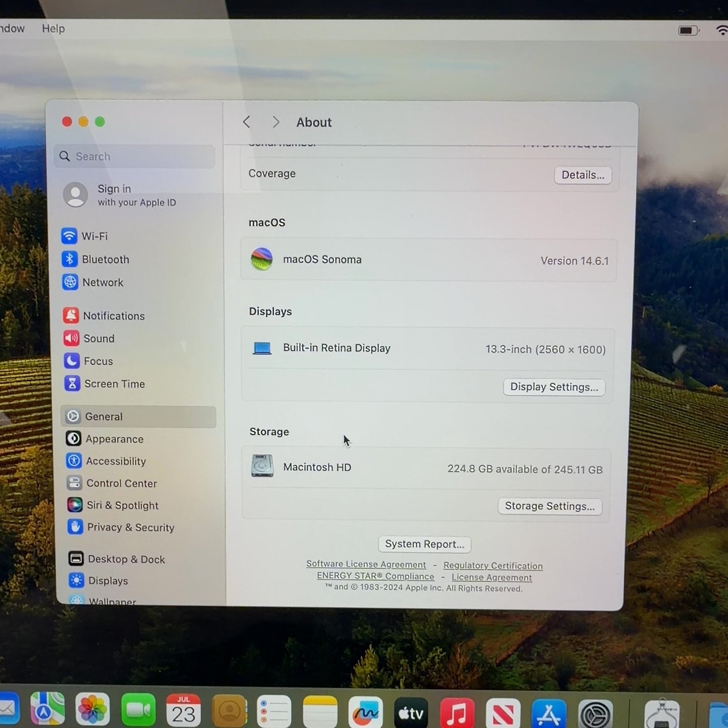Open Wi-Fi settings in sidebar
The width and height of the screenshot is (728, 728).
click(x=85, y=236)
